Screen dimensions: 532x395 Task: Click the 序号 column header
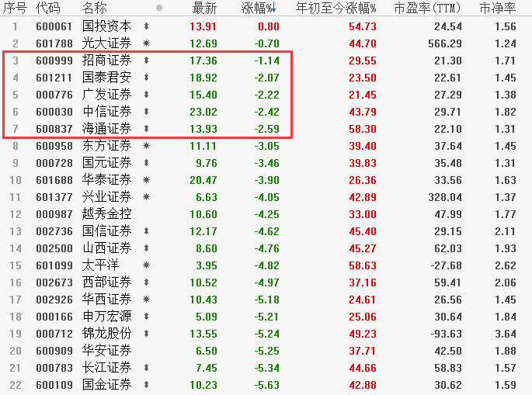pos(15,8)
